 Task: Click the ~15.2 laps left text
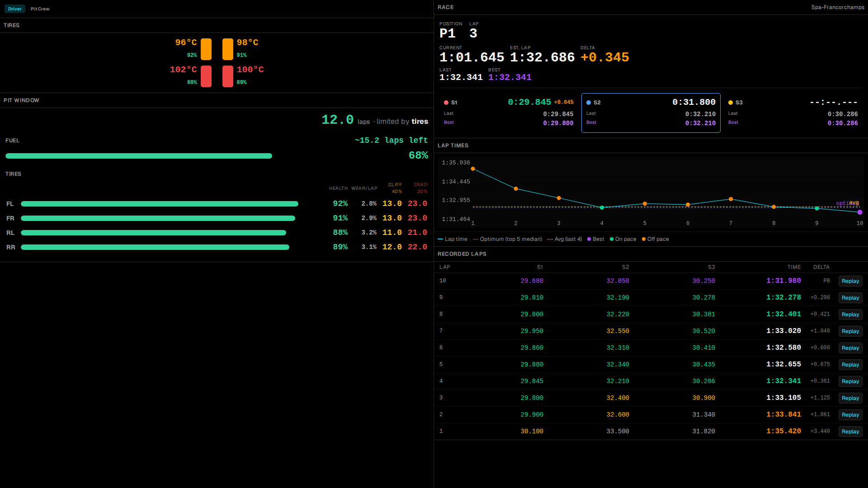coord(392,140)
